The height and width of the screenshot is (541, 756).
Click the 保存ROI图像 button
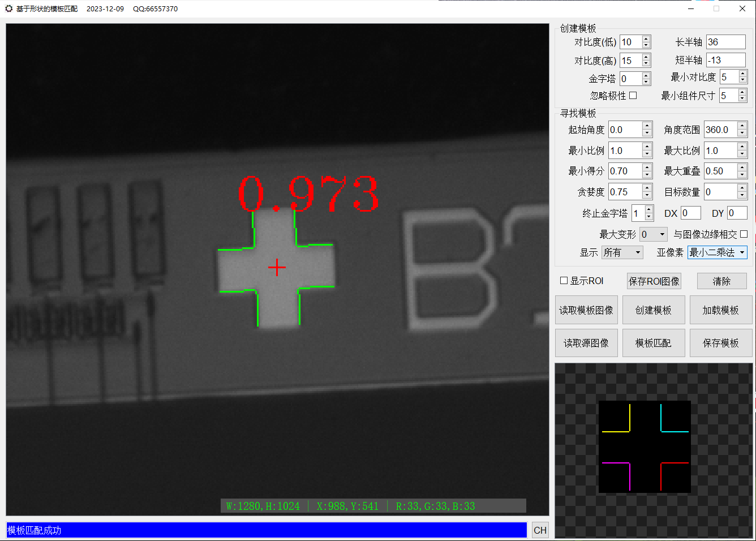point(654,281)
